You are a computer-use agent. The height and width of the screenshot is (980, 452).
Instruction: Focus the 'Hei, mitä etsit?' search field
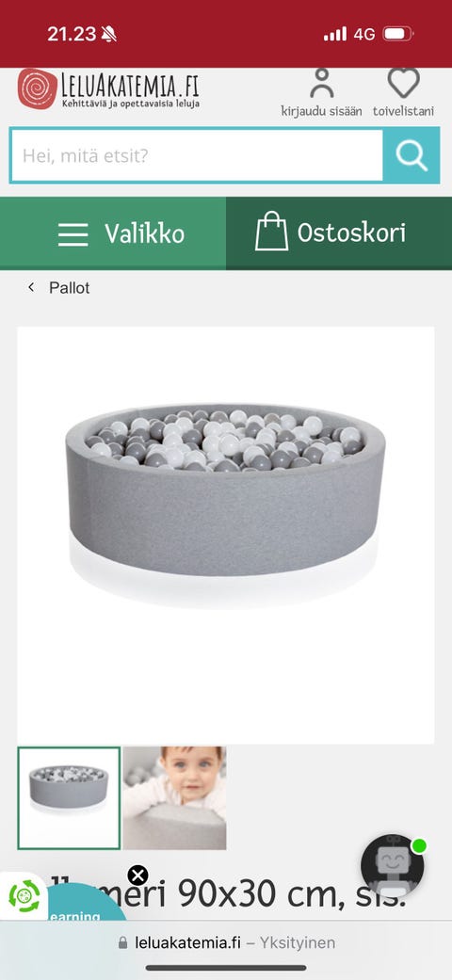tap(196, 155)
